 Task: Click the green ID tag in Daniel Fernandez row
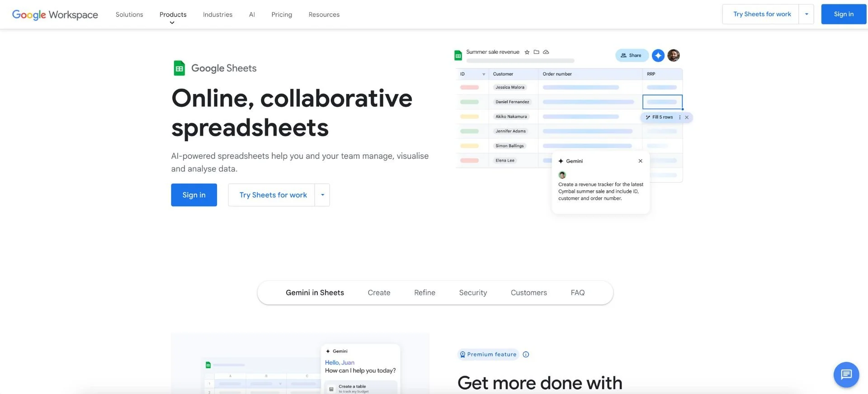pyautogui.click(x=469, y=102)
